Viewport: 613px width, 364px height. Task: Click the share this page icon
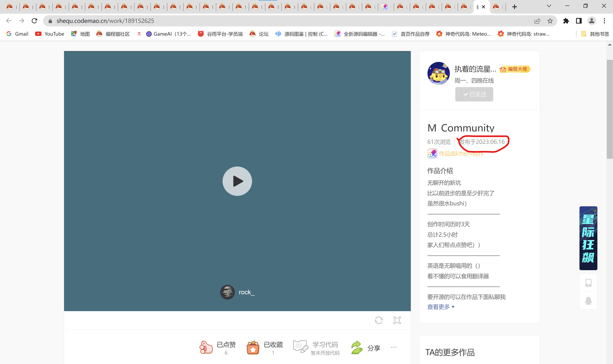pos(537,21)
